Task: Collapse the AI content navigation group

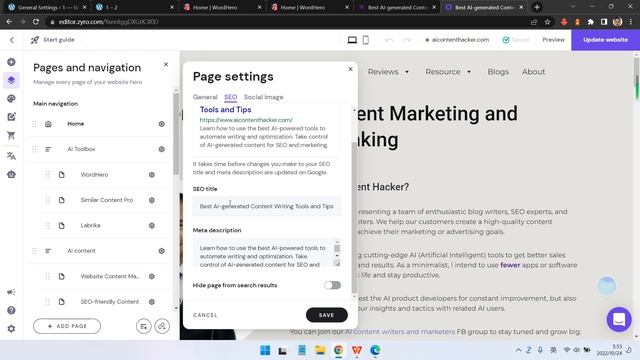Action: click(x=48, y=251)
